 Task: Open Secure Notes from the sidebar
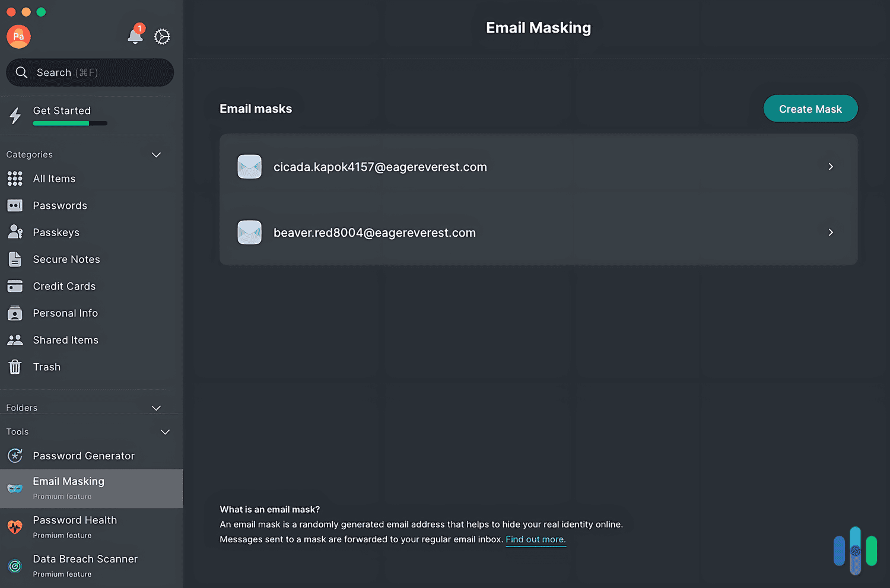66,259
